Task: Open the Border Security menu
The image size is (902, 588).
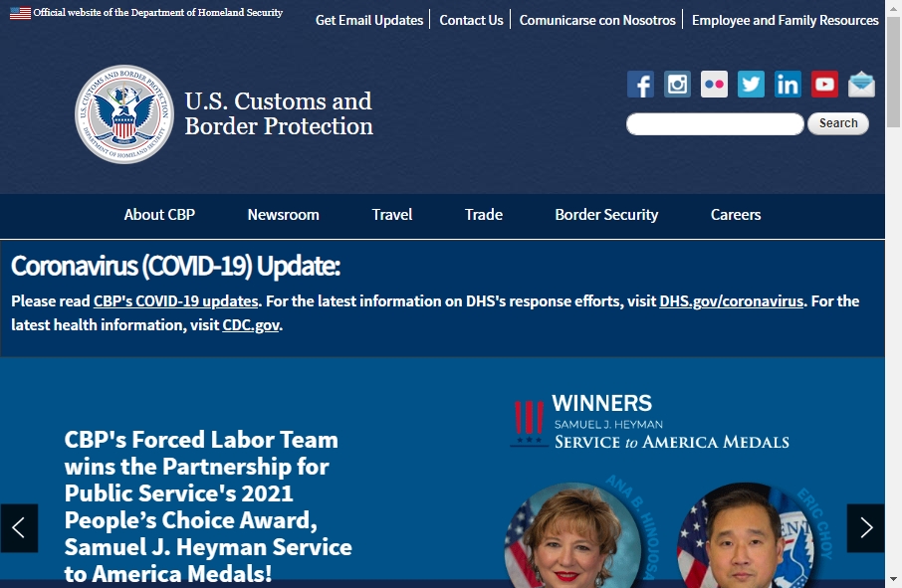Action: (606, 215)
